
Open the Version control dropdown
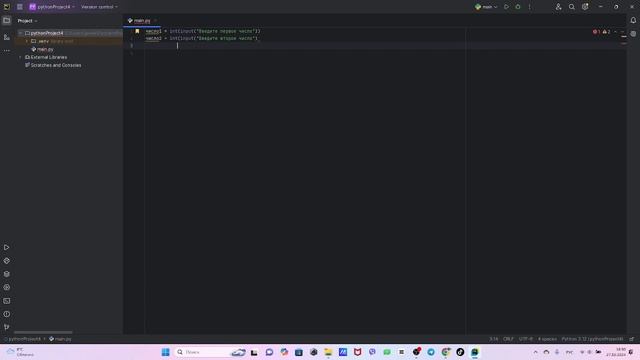[x=99, y=7]
